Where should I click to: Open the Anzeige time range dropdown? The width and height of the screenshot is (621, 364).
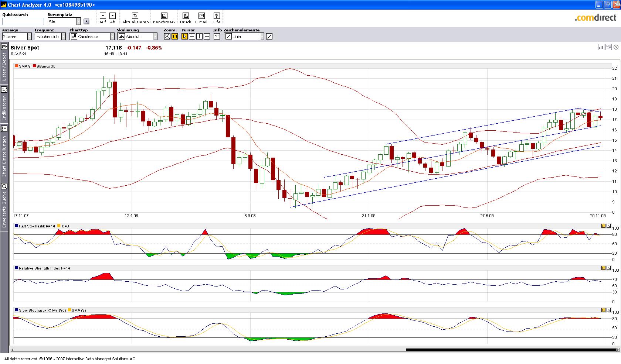coord(30,37)
